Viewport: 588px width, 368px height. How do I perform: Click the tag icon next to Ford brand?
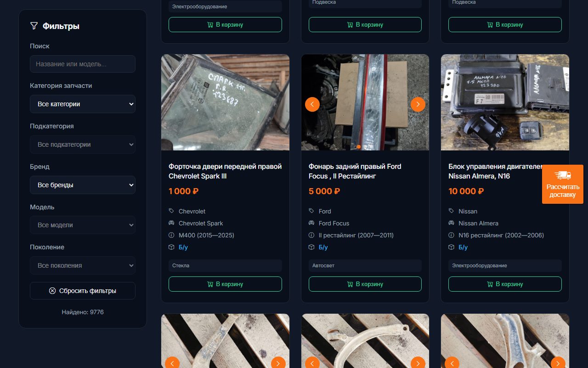tap(311, 211)
